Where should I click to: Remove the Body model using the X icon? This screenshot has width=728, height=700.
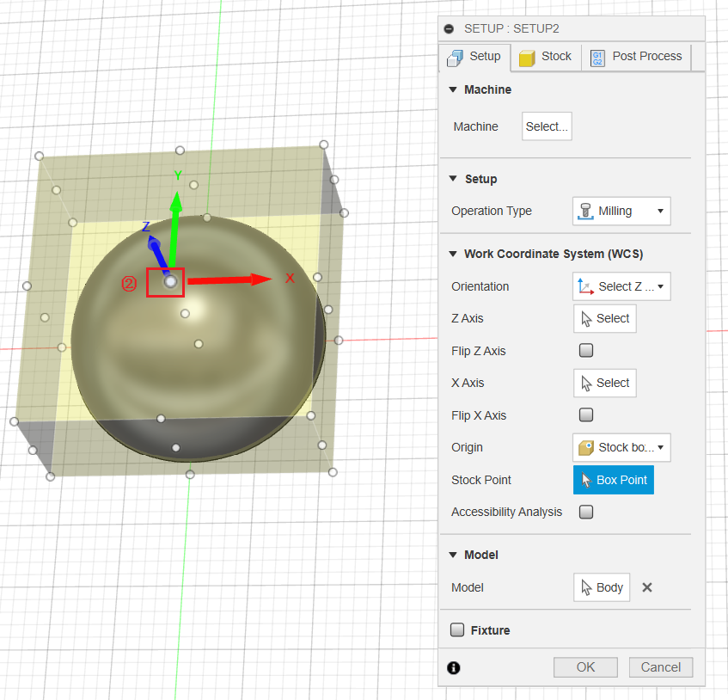pos(646,587)
